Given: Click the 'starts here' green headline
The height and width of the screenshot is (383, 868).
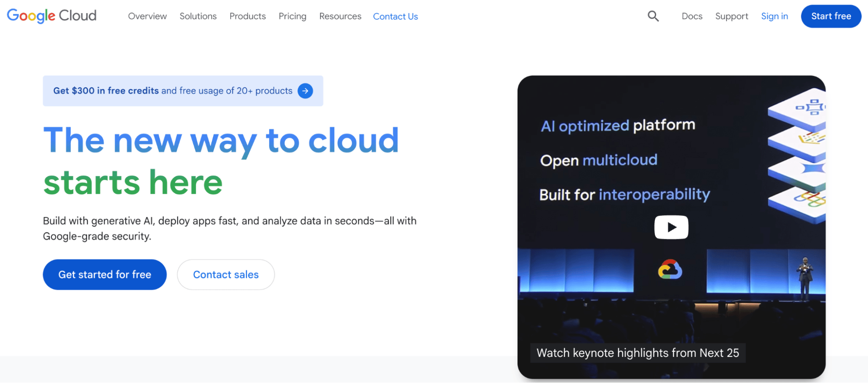Looking at the screenshot, I should pyautogui.click(x=133, y=182).
